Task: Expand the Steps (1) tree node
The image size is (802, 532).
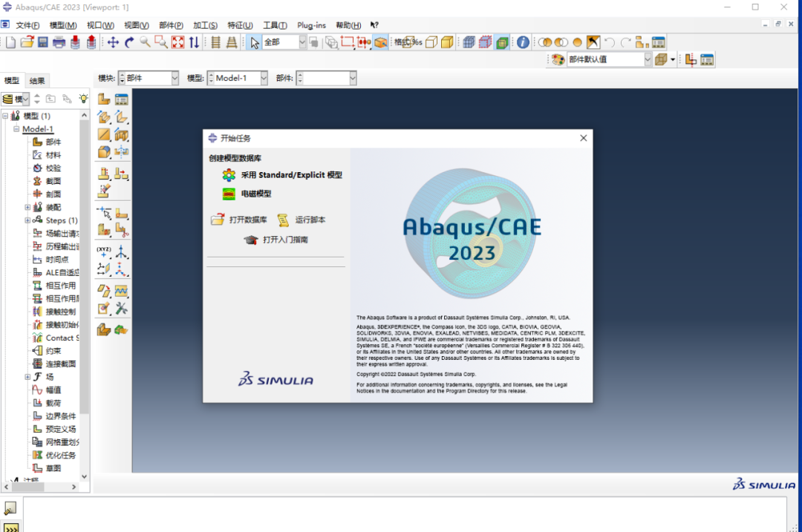Action: point(27,220)
